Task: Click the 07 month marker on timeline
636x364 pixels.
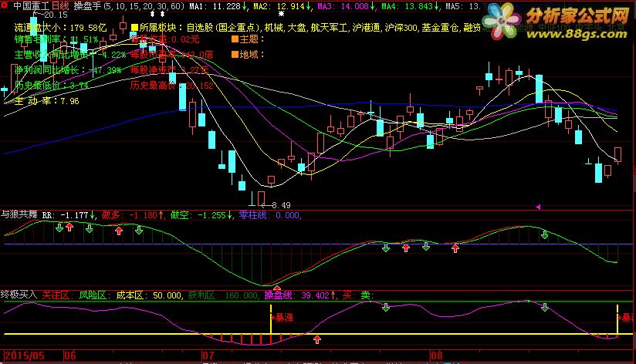Action: pos(208,356)
